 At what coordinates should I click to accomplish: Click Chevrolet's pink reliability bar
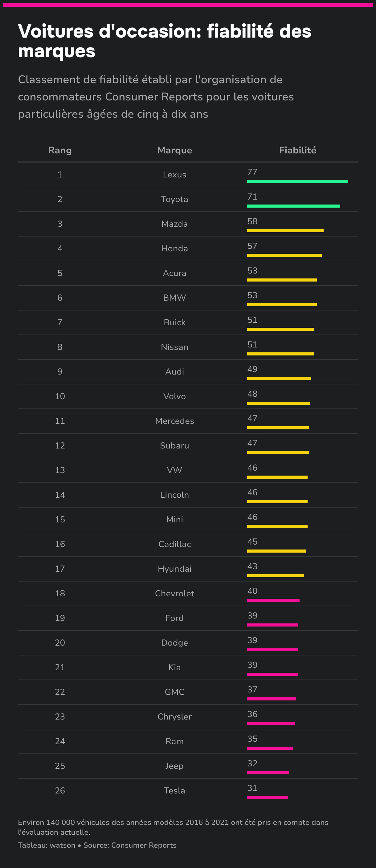[x=273, y=600]
